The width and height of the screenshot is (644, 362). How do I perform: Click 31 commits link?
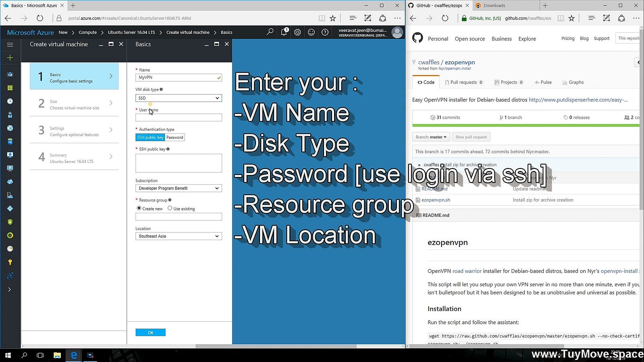[445, 117]
